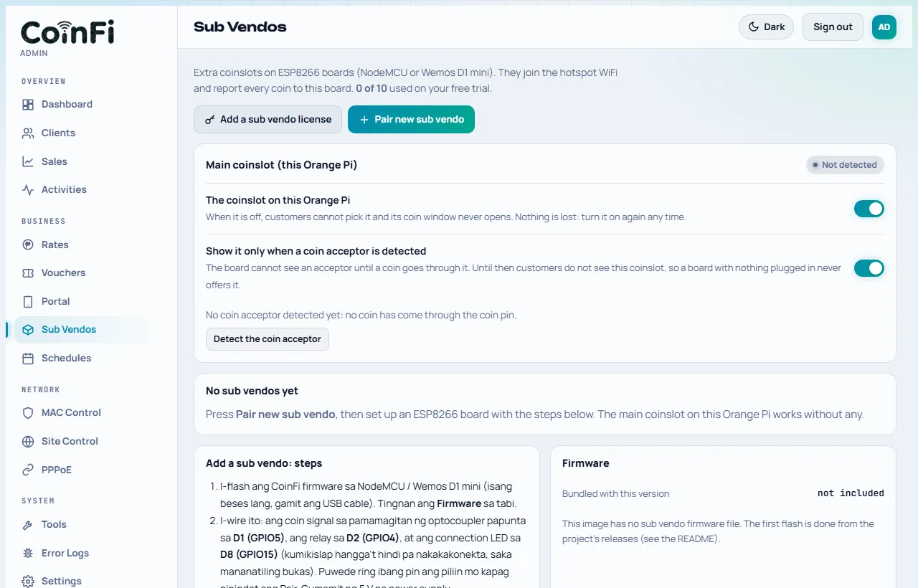The height and width of the screenshot is (588, 918).
Task: Open the Error Logs bug icon
Action: pos(28,554)
